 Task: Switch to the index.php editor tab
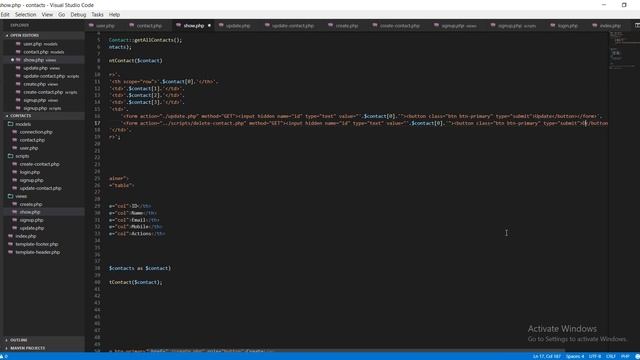pyautogui.click(x=610, y=26)
